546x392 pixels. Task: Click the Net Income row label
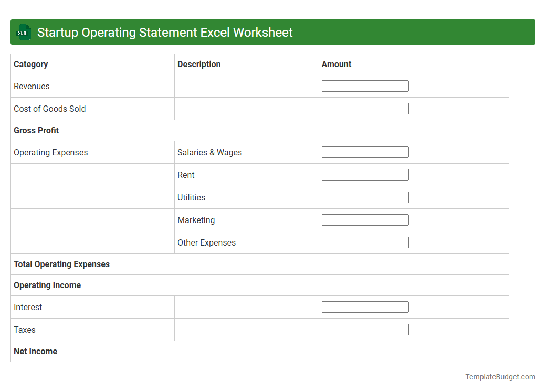(x=35, y=351)
